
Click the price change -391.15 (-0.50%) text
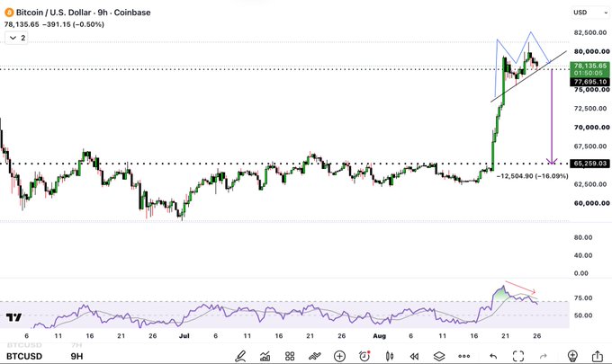tap(73, 24)
